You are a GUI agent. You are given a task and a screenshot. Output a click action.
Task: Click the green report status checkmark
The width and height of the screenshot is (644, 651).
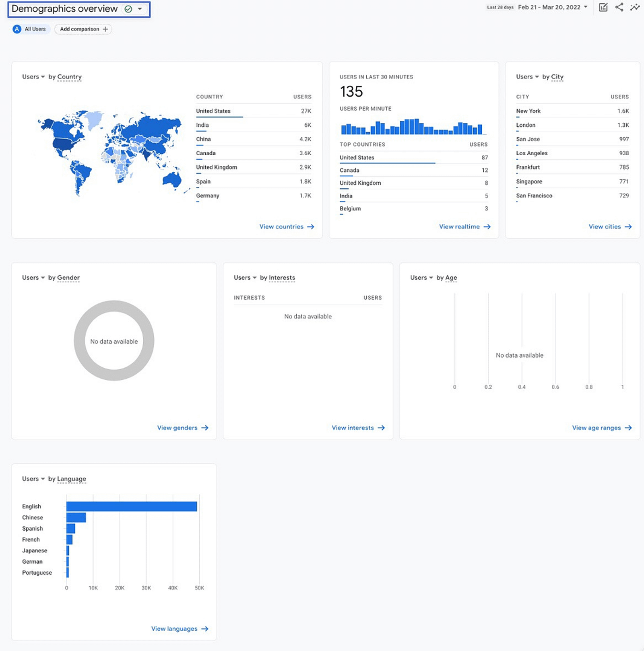coord(128,9)
